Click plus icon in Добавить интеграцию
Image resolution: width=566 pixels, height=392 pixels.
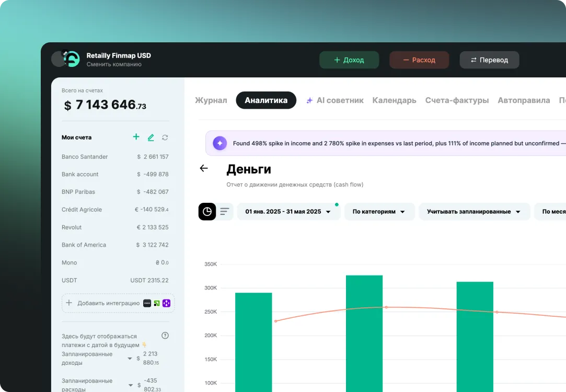coord(69,303)
